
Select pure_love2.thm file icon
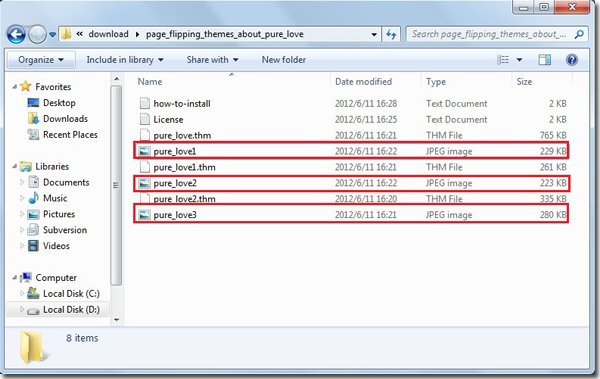145,198
